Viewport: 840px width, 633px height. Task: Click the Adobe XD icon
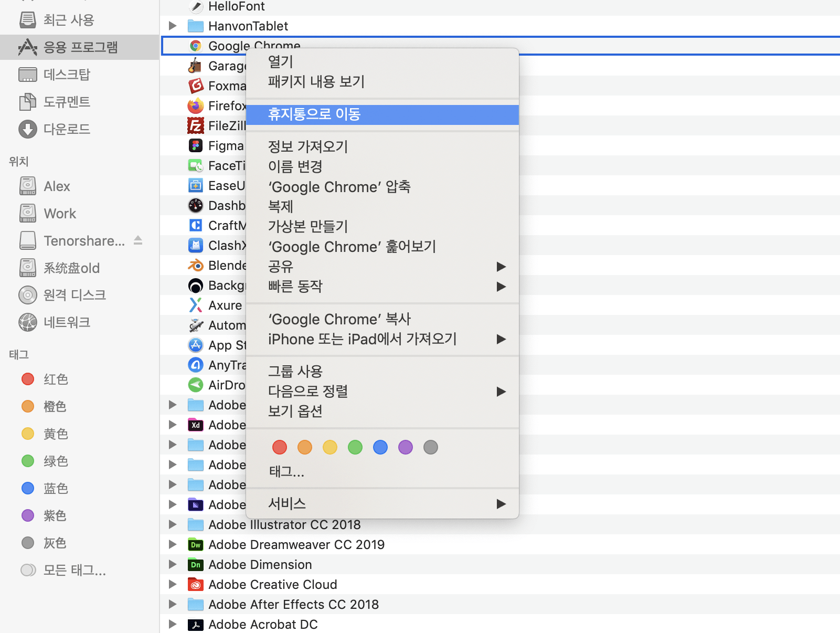196,425
